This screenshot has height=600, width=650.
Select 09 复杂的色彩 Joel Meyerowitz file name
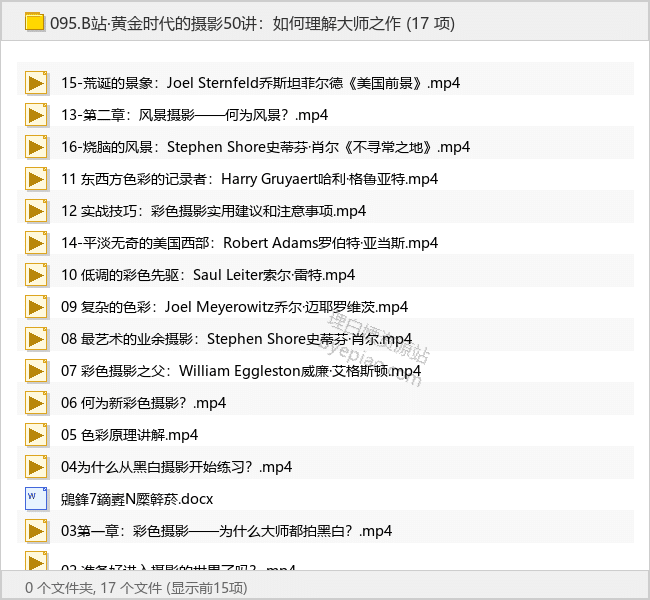[x=234, y=307]
